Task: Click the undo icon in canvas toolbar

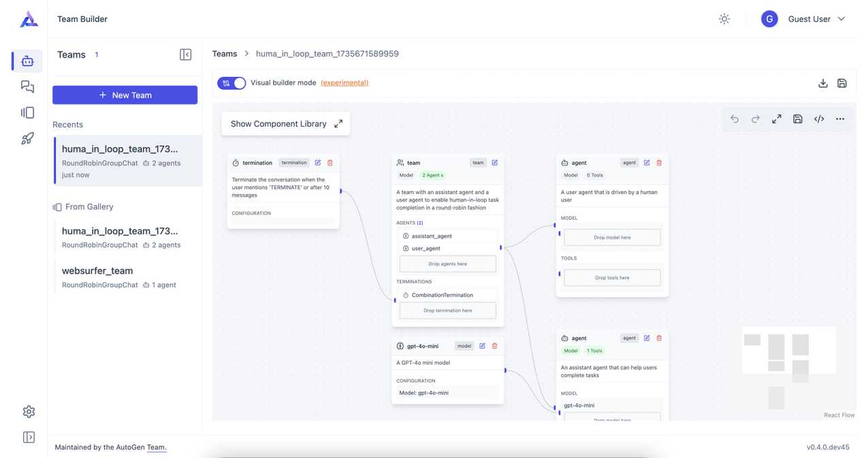Action: 735,119
